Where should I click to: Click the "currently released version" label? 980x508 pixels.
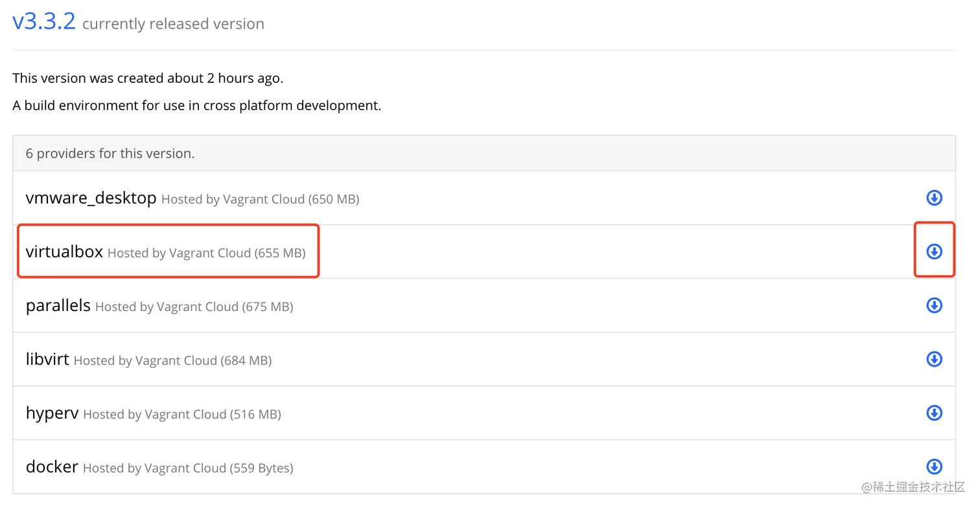(x=173, y=24)
